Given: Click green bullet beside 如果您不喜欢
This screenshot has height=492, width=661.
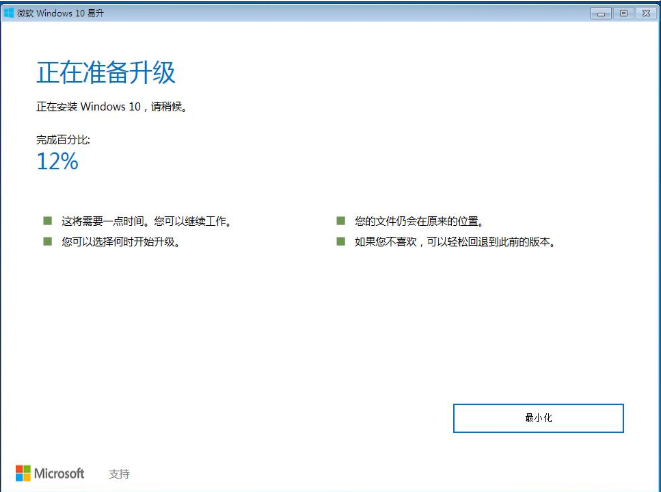Looking at the screenshot, I should 340,241.
